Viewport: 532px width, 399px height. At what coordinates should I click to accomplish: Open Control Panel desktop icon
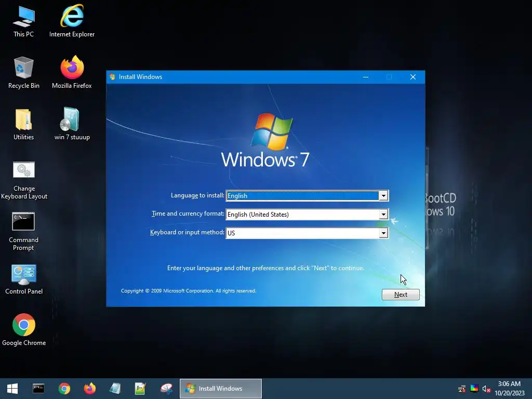(x=24, y=280)
